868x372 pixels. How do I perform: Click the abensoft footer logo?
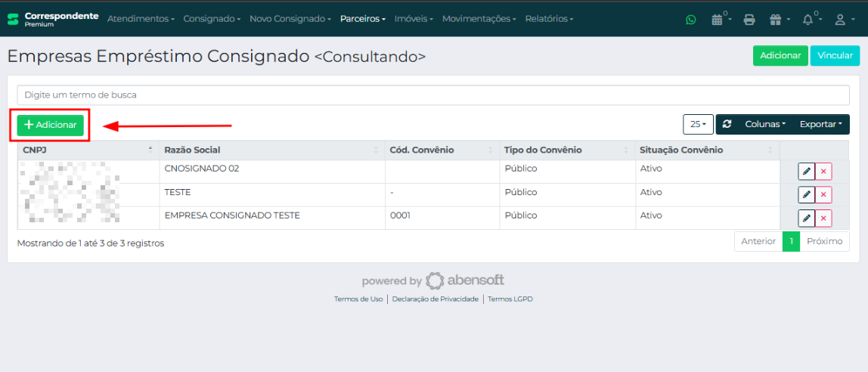(x=465, y=281)
